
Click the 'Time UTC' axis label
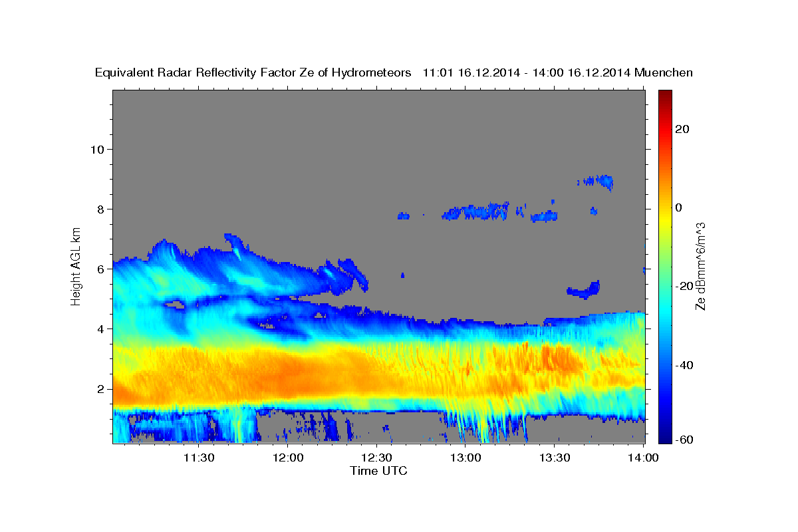pos(379,471)
